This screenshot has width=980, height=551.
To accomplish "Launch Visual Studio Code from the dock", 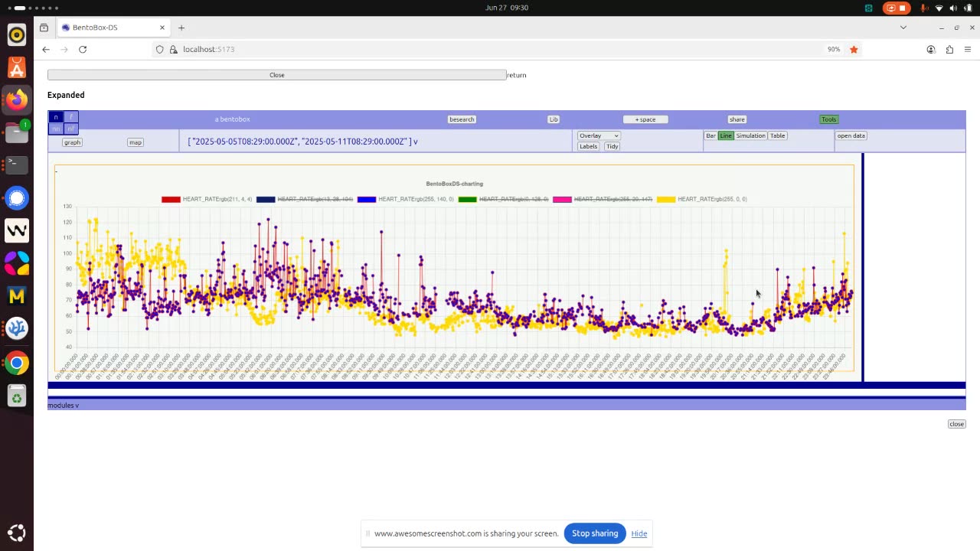I will click(x=17, y=328).
